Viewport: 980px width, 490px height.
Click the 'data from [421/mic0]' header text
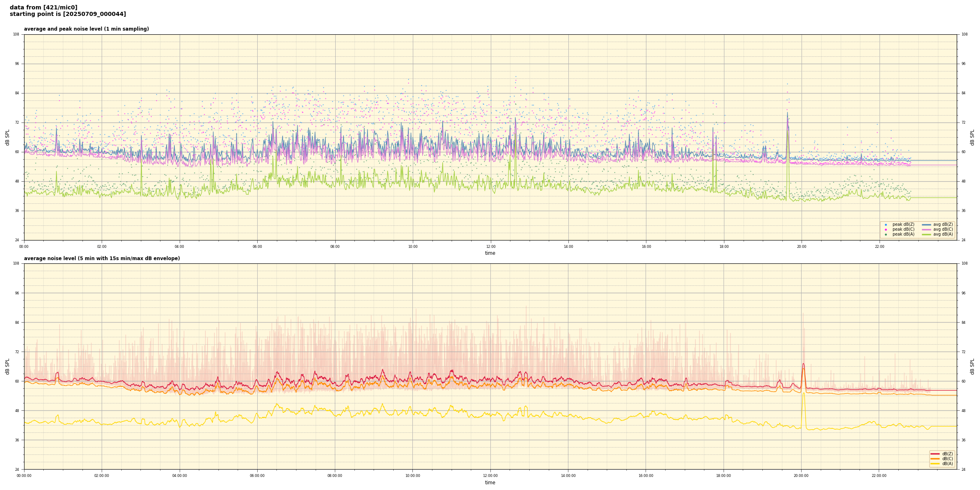(43, 7)
